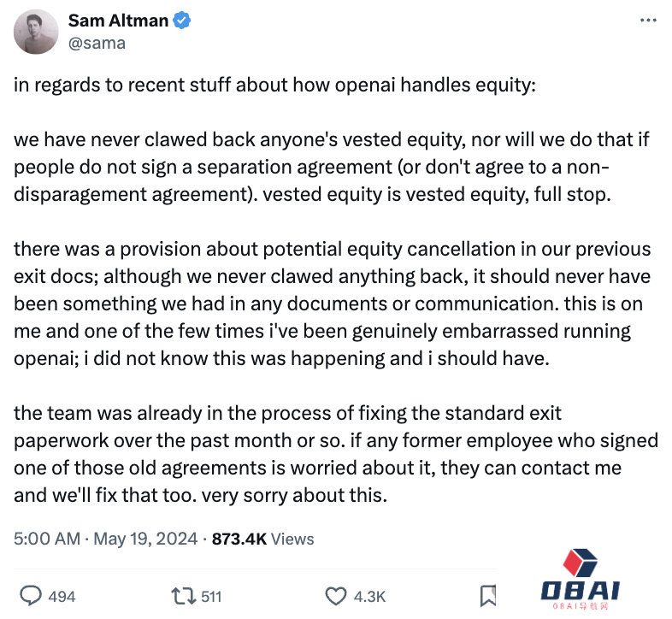Open the three-dot more options menu
The height and width of the screenshot is (619, 672).
(x=648, y=21)
